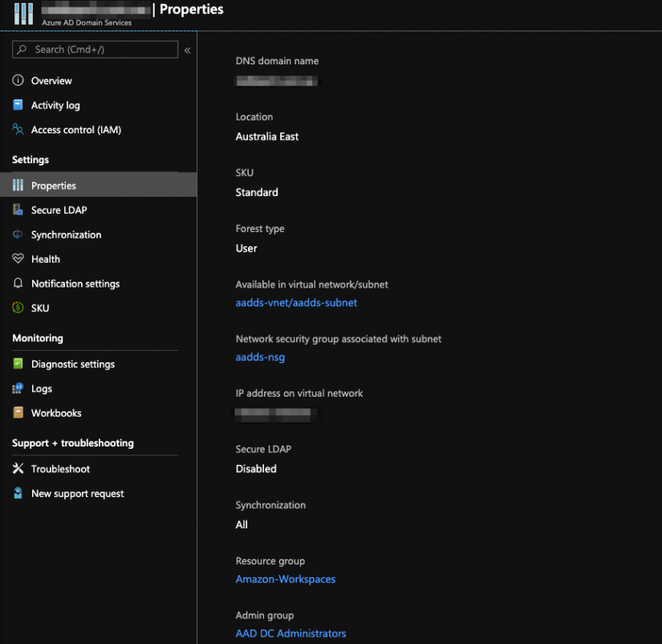
Task: Click the All synchronization value
Action: click(242, 524)
